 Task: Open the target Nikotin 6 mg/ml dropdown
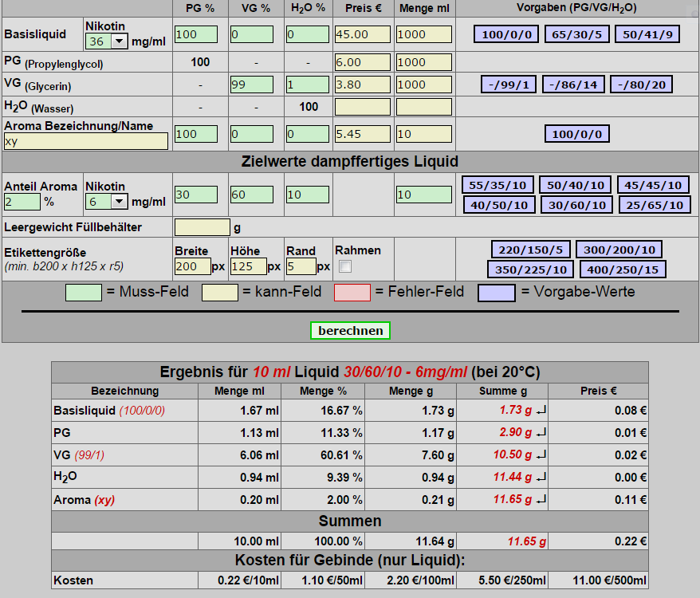(x=107, y=202)
